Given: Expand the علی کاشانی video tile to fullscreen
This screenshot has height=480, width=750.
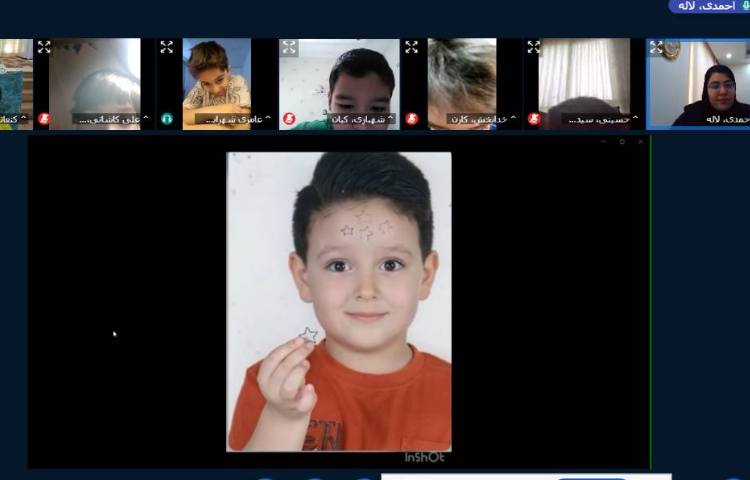Looking at the screenshot, I should 44,47.
